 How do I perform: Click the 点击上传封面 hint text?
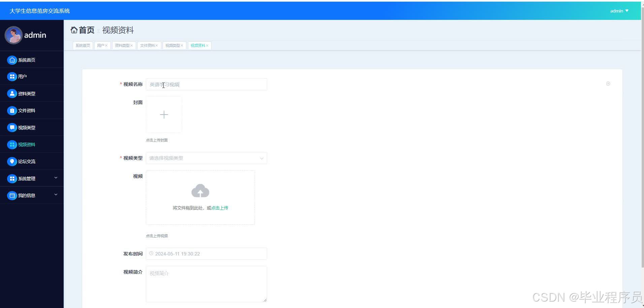157,140
